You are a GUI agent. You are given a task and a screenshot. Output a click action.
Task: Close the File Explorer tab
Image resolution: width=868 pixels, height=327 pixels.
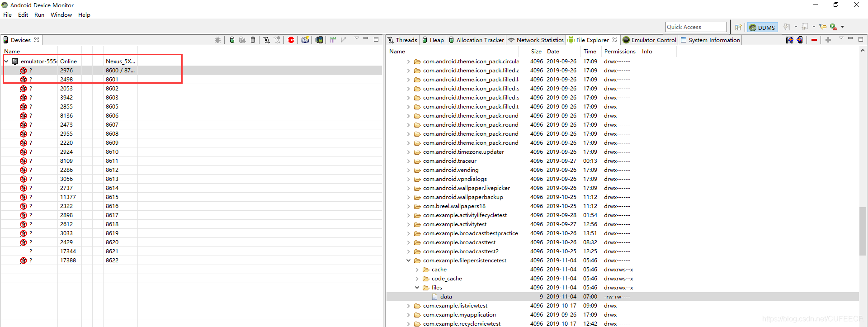point(615,40)
